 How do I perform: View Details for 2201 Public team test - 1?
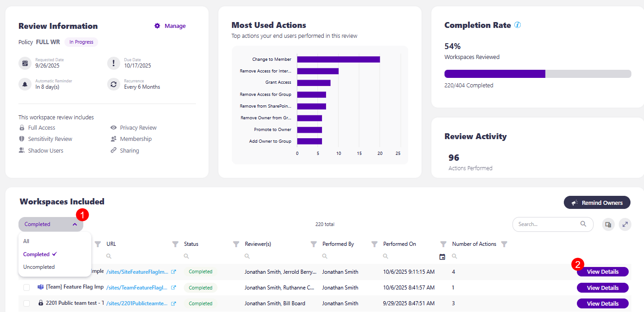coord(603,303)
